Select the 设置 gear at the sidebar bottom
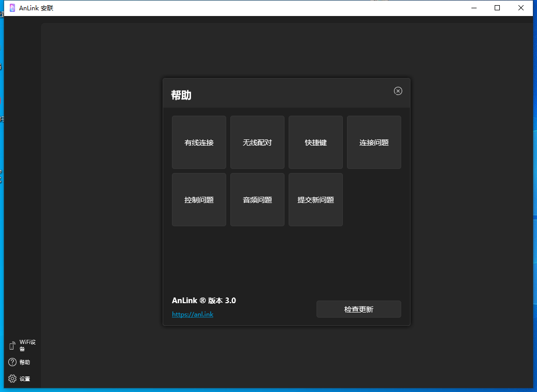 click(x=12, y=379)
